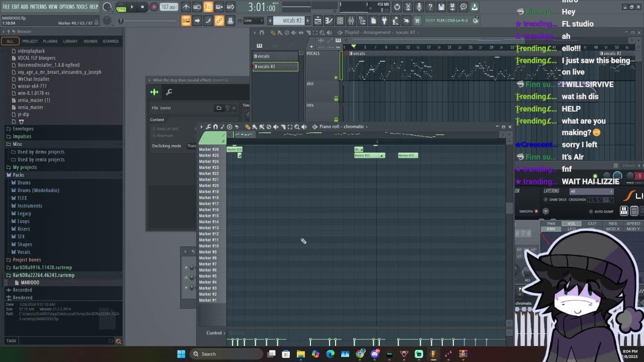The image size is (644, 362).
Task: Arm the Record button
Action: (x=154, y=7)
